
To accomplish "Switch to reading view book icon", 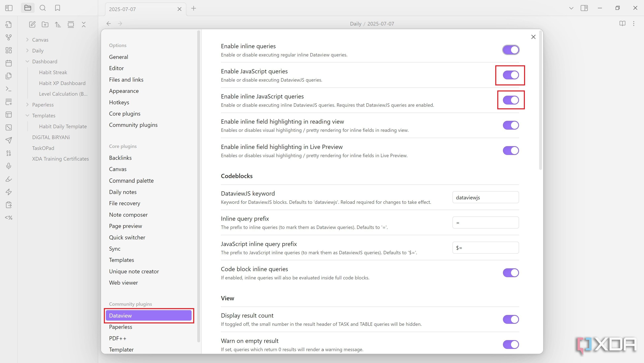I will pyautogui.click(x=622, y=24).
